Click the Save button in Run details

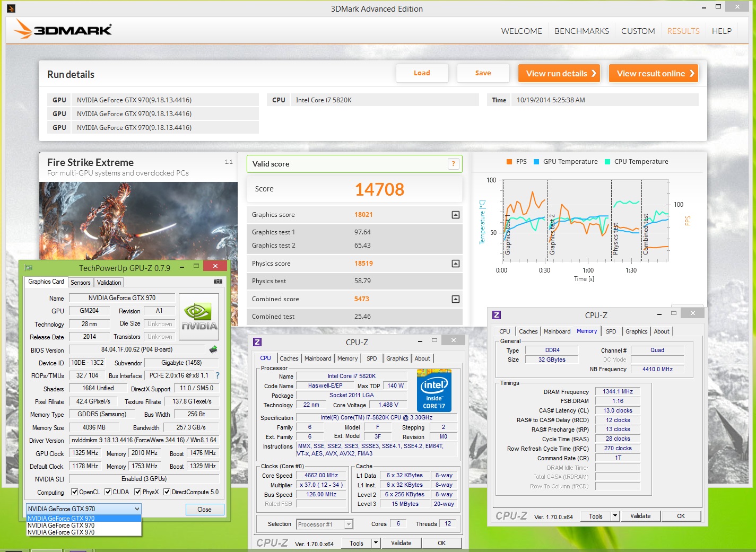click(483, 73)
